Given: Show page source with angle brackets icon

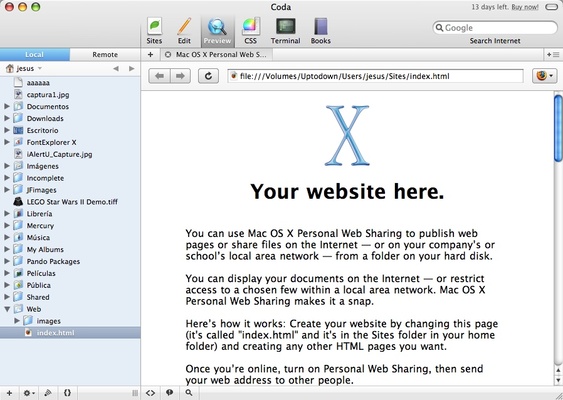Looking at the screenshot, I should [x=150, y=393].
